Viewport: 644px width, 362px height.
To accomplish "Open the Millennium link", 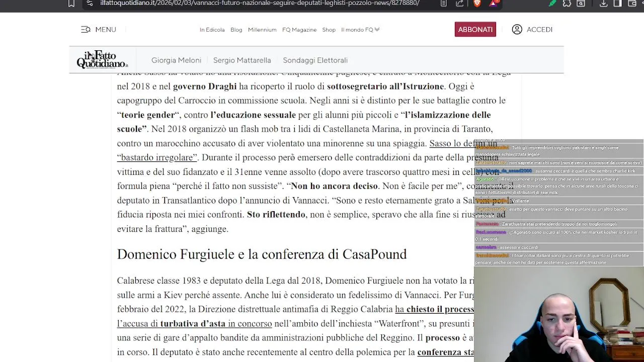I will click(x=262, y=30).
